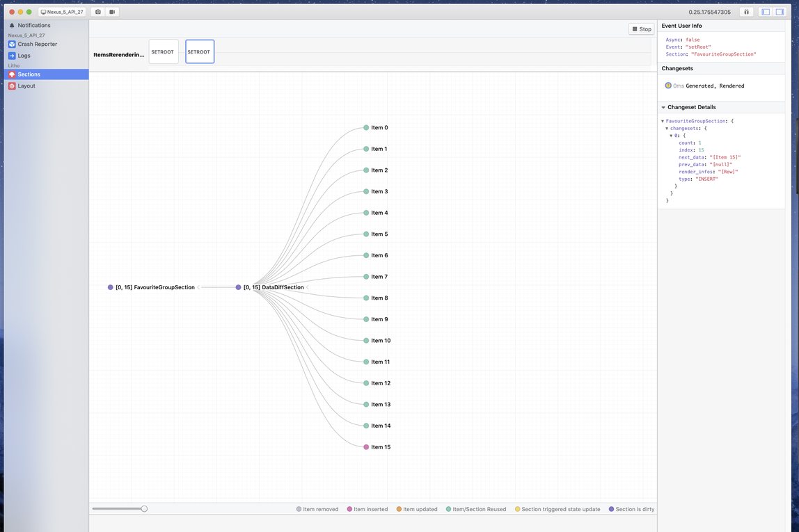Toggle the right sidebar visibility
This screenshot has height=532, width=799.
780,12
